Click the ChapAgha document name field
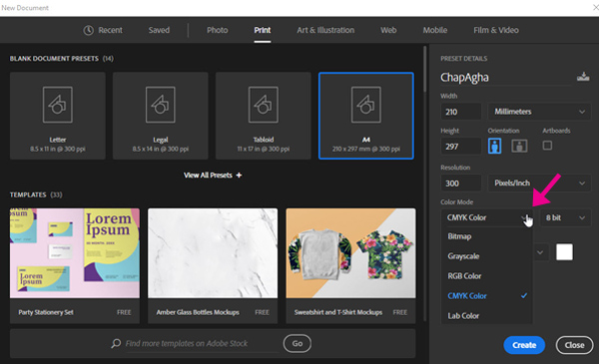 click(505, 78)
